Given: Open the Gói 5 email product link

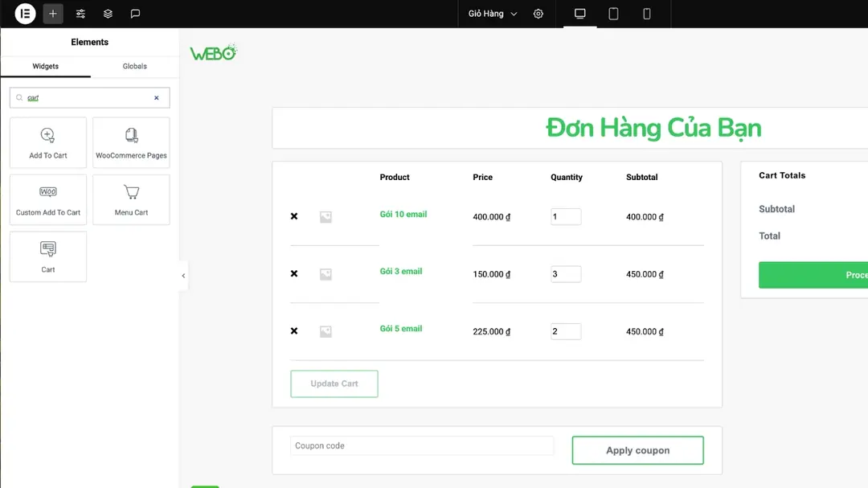Looking at the screenshot, I should tap(401, 329).
